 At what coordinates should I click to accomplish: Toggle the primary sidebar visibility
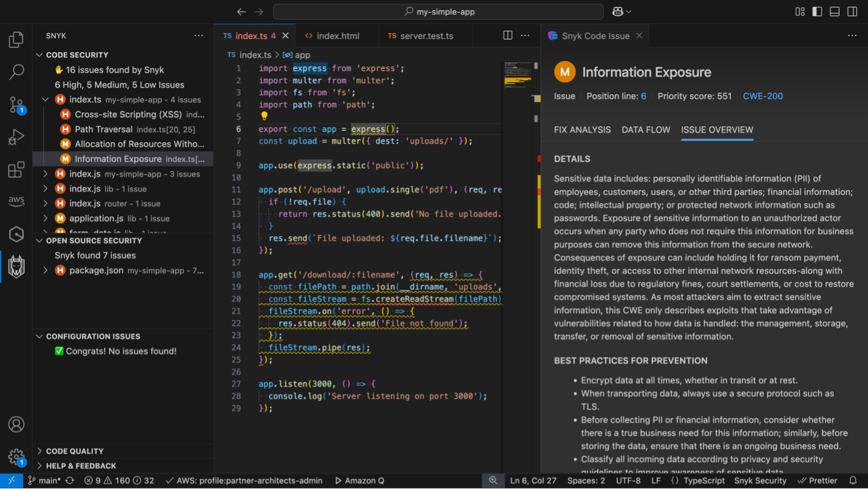tap(817, 11)
